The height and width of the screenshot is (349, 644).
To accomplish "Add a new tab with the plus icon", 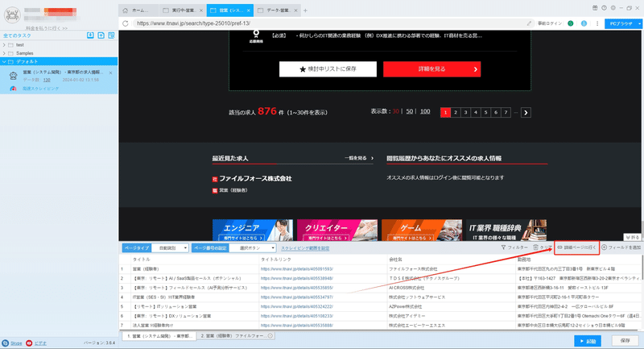I will (x=305, y=10).
